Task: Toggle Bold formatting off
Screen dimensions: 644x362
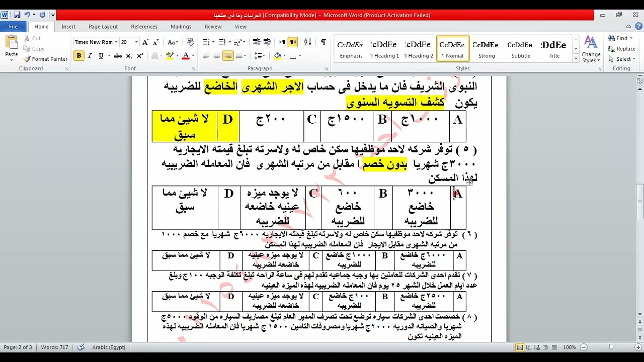Action: tap(79, 56)
